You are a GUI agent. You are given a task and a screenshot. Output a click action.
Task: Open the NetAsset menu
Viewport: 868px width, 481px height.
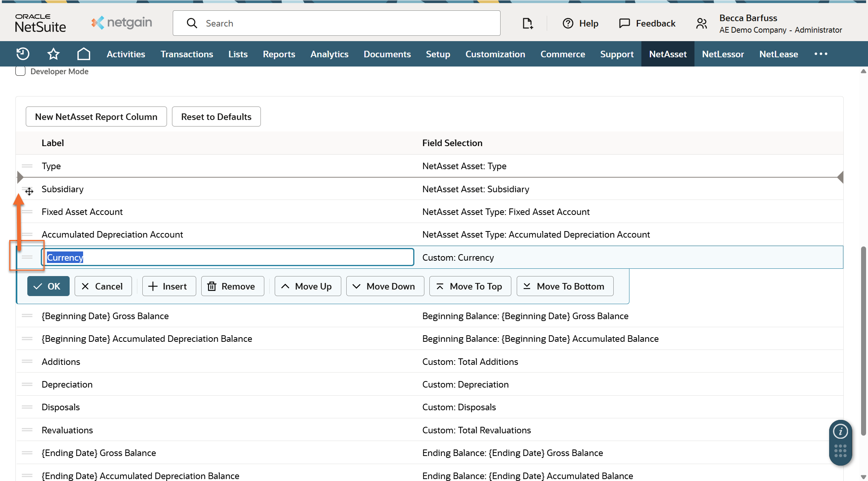(668, 54)
